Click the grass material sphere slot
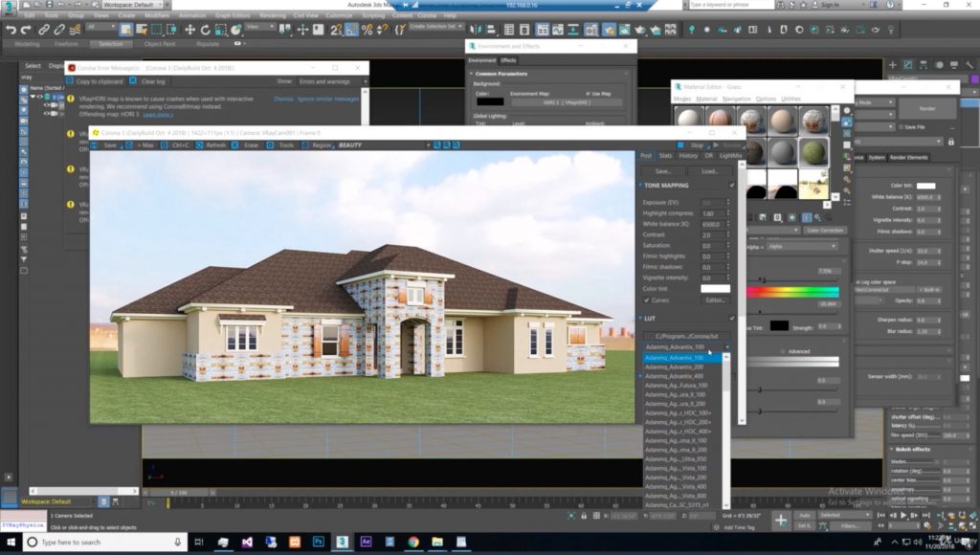Screen dimensions: 980x555 click(813, 152)
